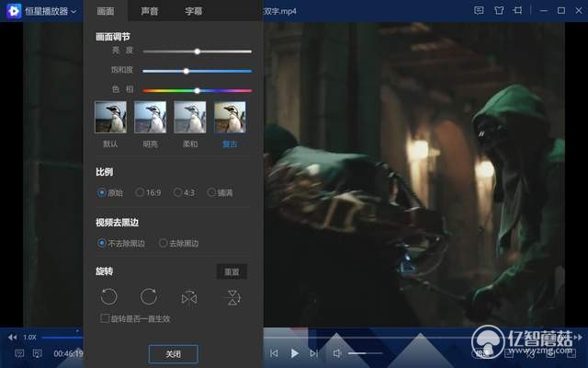Slow down playback speed arrow
The width and height of the screenshot is (588, 368).
point(12,338)
